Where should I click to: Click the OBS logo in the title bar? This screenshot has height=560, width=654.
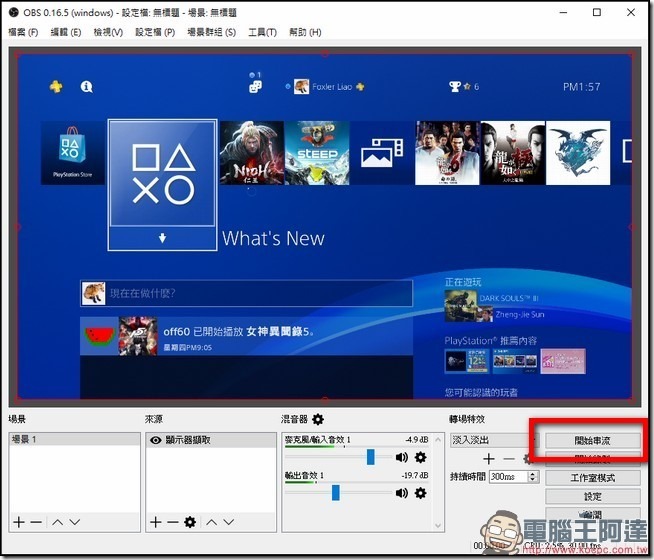pos(14,12)
